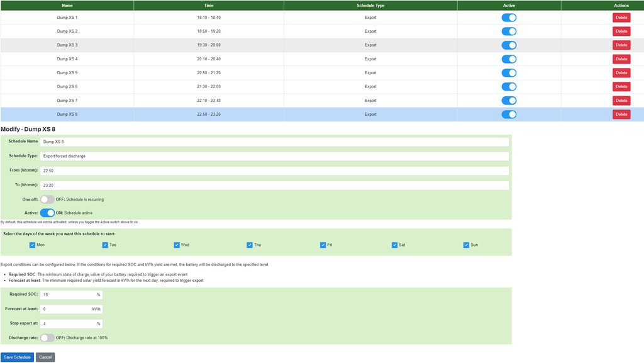Image resolution: width=644 pixels, height=363 pixels.
Task: Deselect the Sun day checkbox
Action: (x=467, y=245)
